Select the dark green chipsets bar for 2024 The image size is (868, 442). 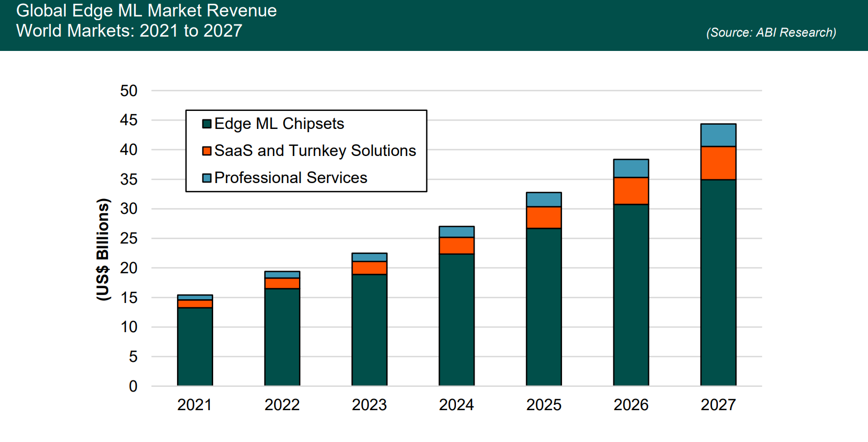pos(457,319)
